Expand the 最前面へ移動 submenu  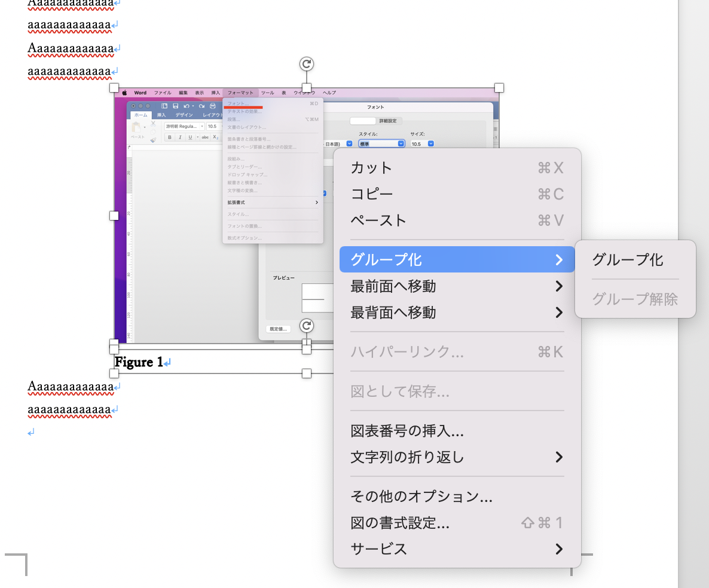point(457,286)
